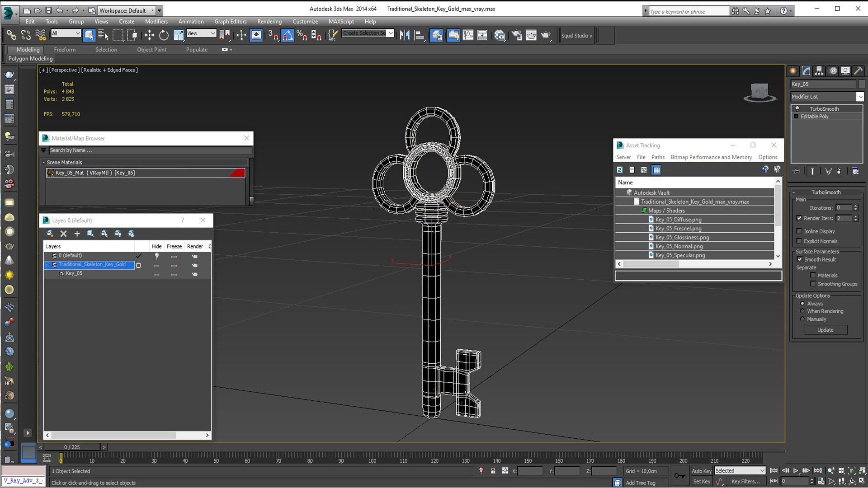Click the TurboSmooth Update button
868x488 pixels.
click(826, 330)
